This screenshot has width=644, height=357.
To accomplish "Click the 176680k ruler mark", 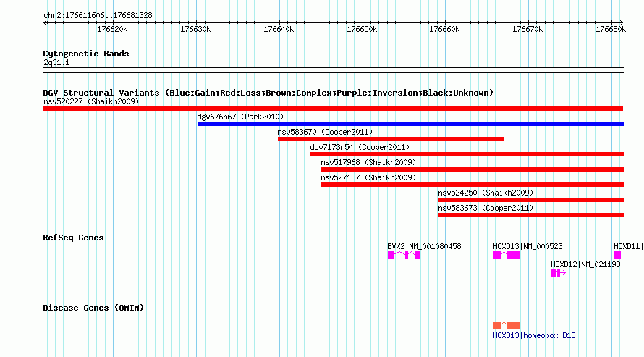I will [x=611, y=30].
